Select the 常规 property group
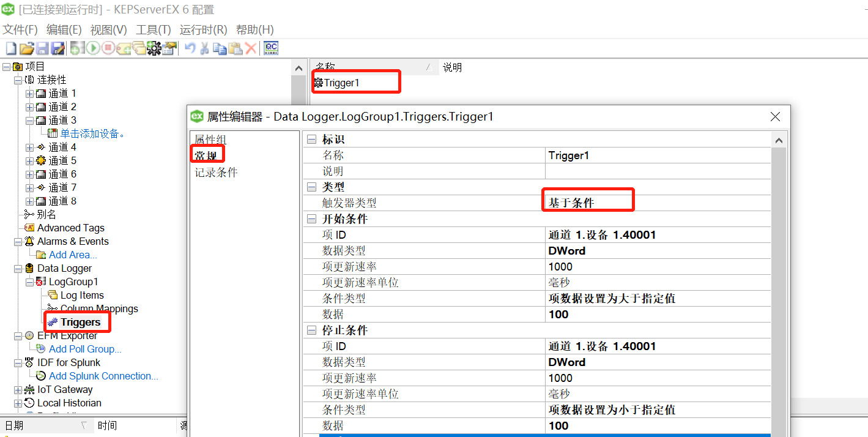The height and width of the screenshot is (437, 868). coord(206,156)
